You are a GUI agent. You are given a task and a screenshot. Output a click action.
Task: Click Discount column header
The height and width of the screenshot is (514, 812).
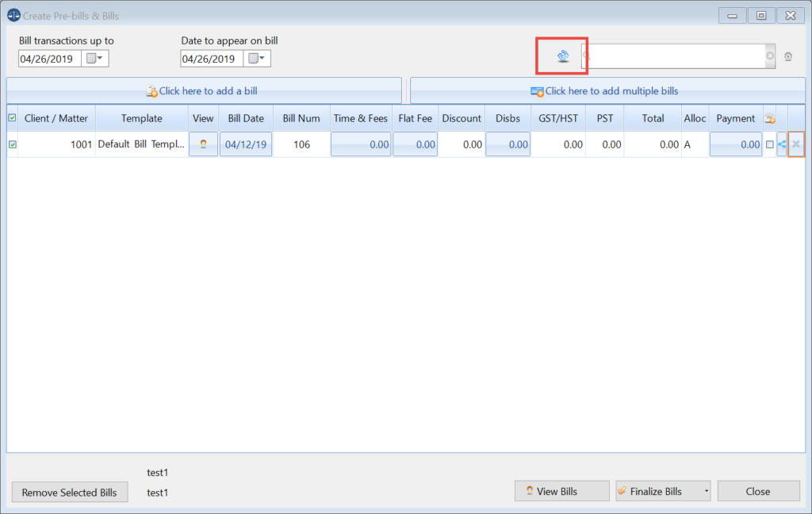click(462, 118)
